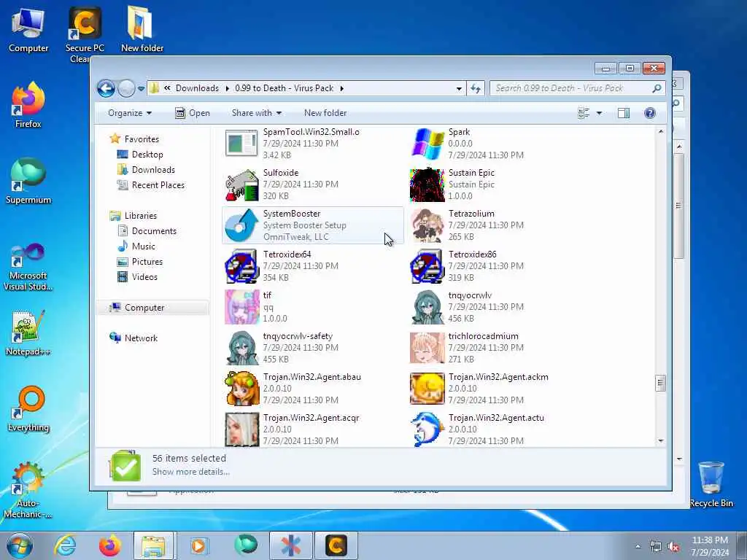Expand the breadcrumb arrow after Downloads
This screenshot has height=560, width=747.
(227, 88)
